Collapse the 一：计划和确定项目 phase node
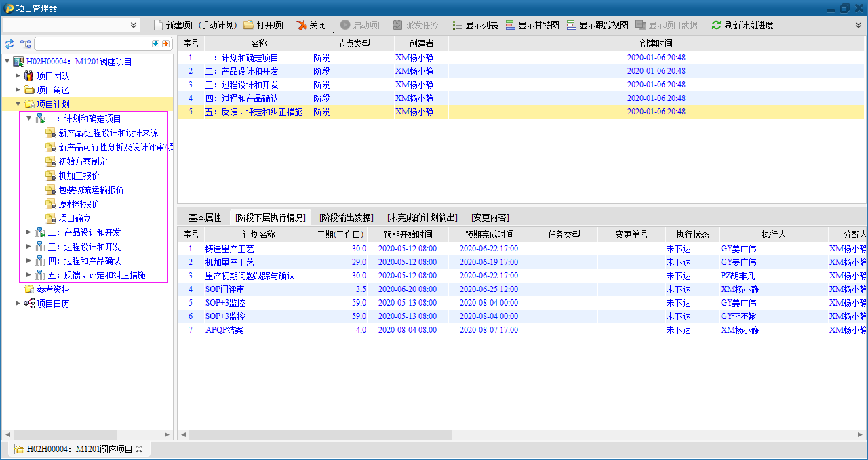Image resolution: width=868 pixels, height=460 pixels. point(29,118)
